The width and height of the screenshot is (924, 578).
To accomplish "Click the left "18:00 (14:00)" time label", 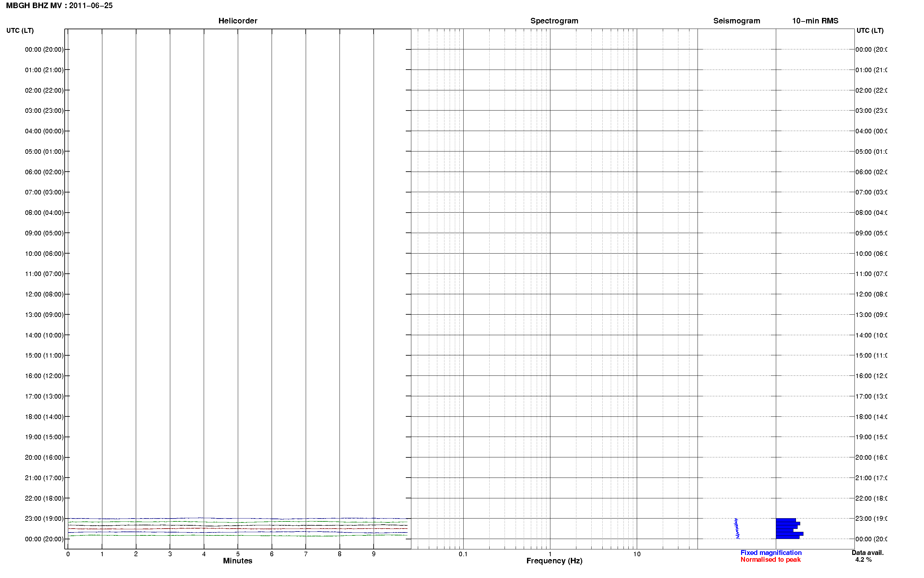I will tap(44, 417).
